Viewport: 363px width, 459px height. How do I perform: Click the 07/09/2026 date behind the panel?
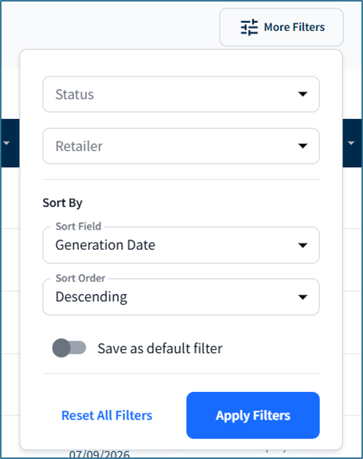99,454
